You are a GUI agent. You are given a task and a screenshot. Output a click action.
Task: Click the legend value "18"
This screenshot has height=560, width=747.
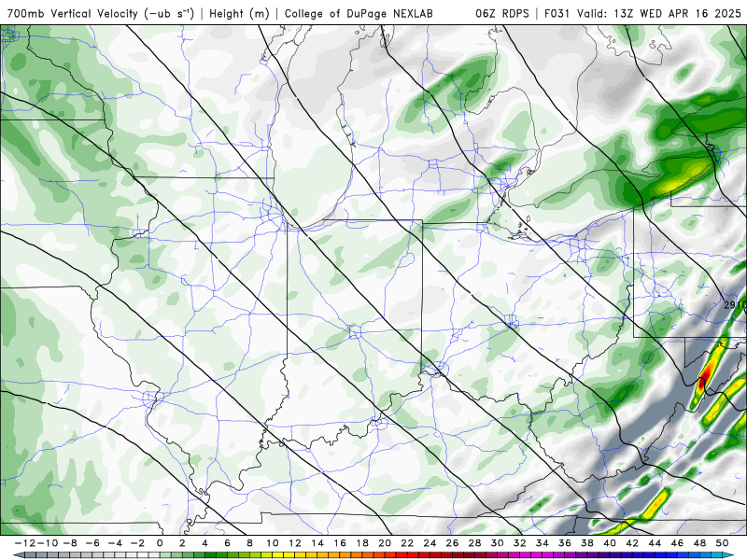coord(362,543)
